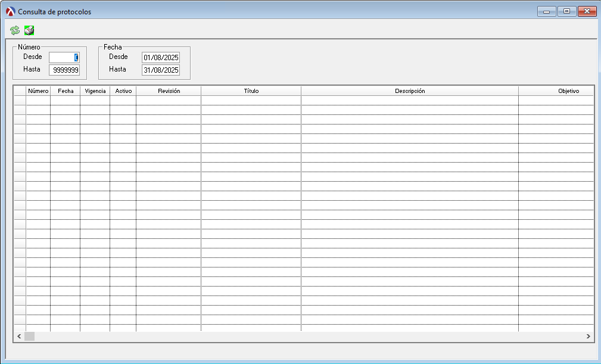Click the Vigencia column header
This screenshot has height=364, width=601.
95,91
